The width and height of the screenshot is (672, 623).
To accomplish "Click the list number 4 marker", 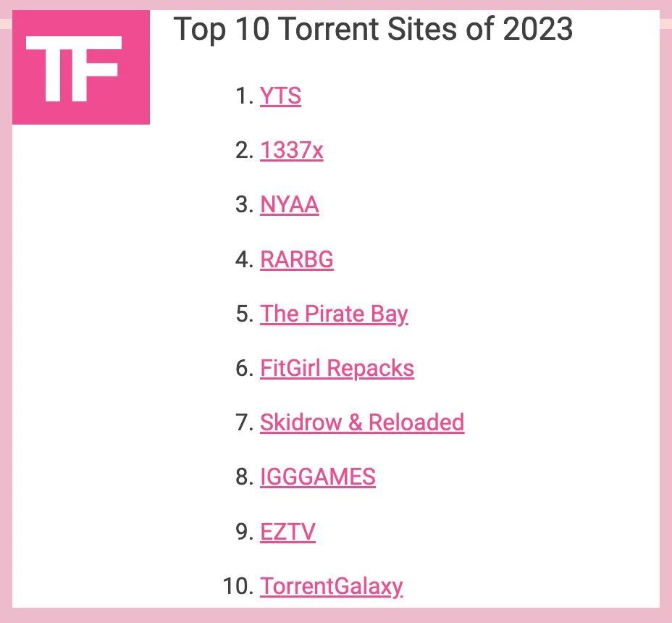I will point(244,259).
